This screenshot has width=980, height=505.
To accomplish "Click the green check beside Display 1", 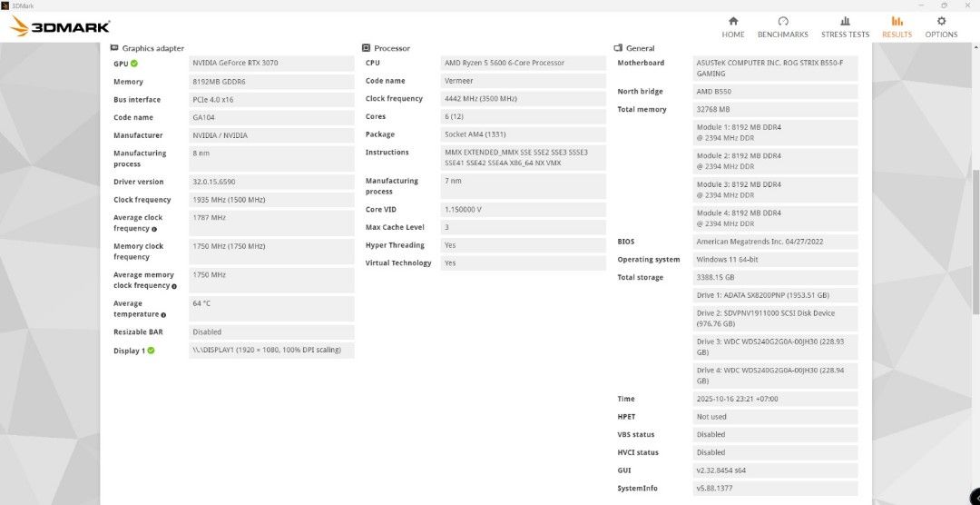I will [151, 351].
